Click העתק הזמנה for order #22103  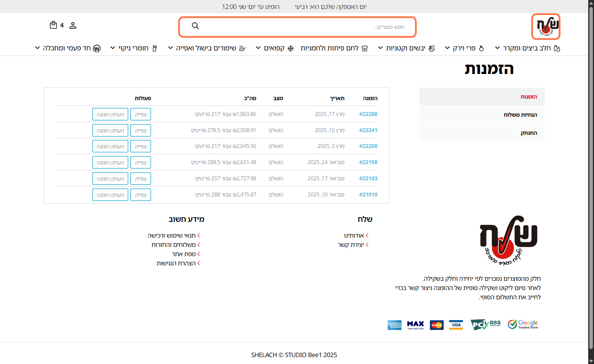click(x=110, y=179)
